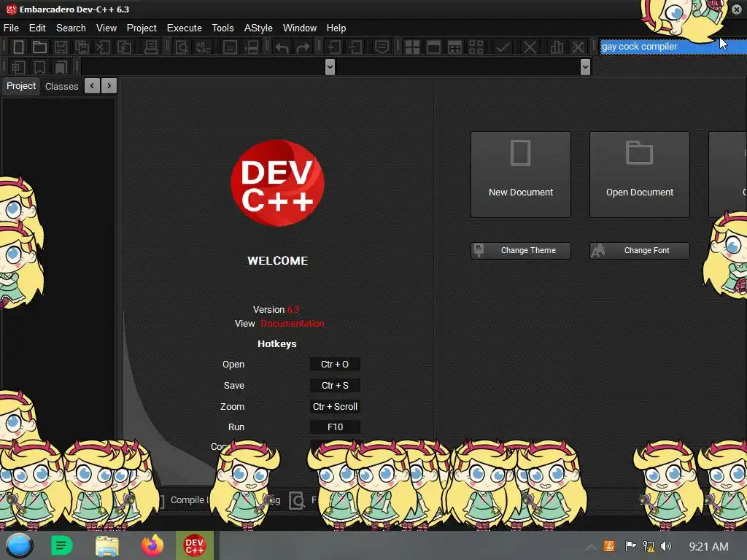The image size is (747, 560).
Task: Click the 'Ctr + O' hotkey text
Action: point(335,365)
